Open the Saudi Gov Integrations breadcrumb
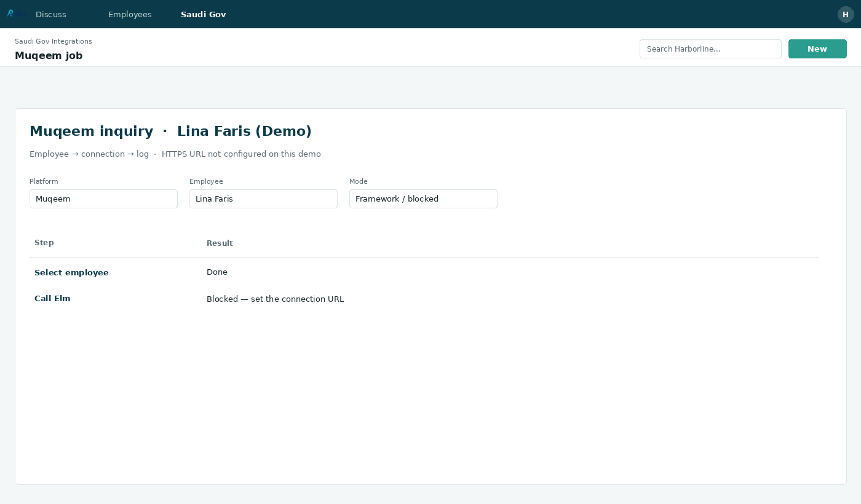This screenshot has height=504, width=861. [x=54, y=41]
